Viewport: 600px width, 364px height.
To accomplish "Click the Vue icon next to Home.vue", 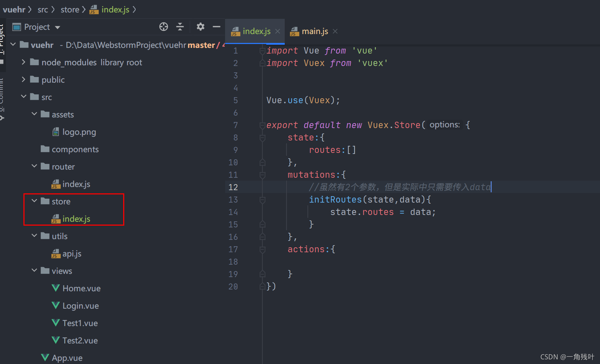I will point(56,288).
